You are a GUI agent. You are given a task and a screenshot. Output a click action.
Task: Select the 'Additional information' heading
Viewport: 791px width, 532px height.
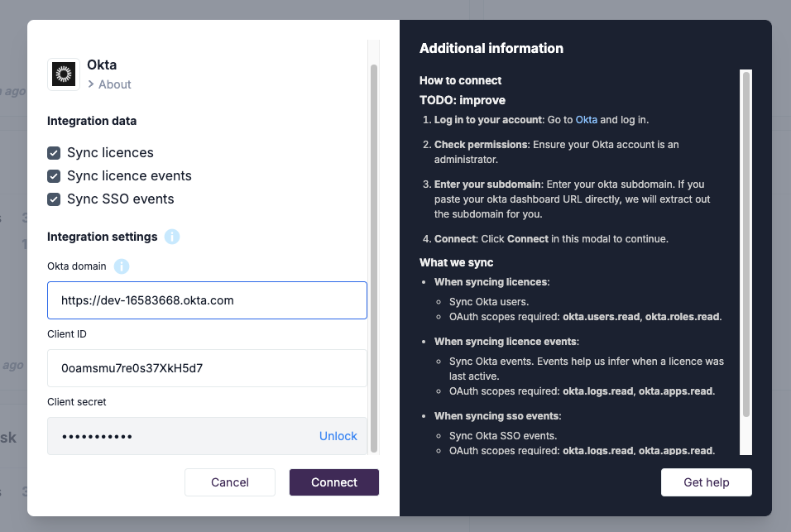point(491,49)
